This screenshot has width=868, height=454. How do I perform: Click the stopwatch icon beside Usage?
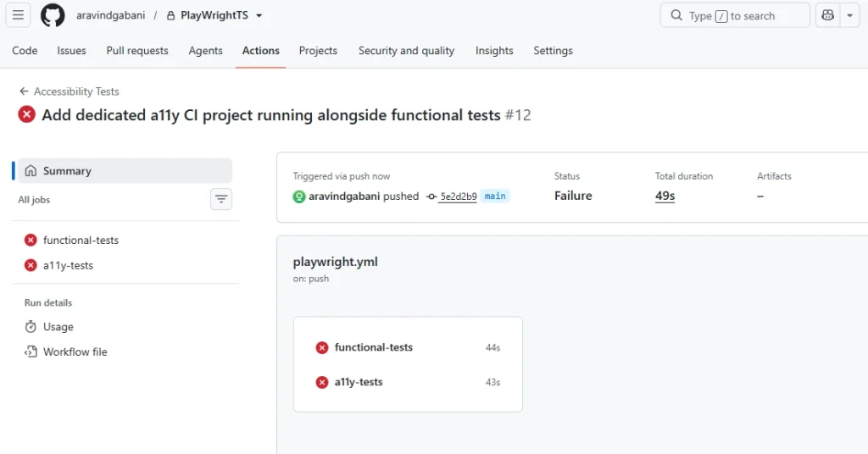[31, 327]
